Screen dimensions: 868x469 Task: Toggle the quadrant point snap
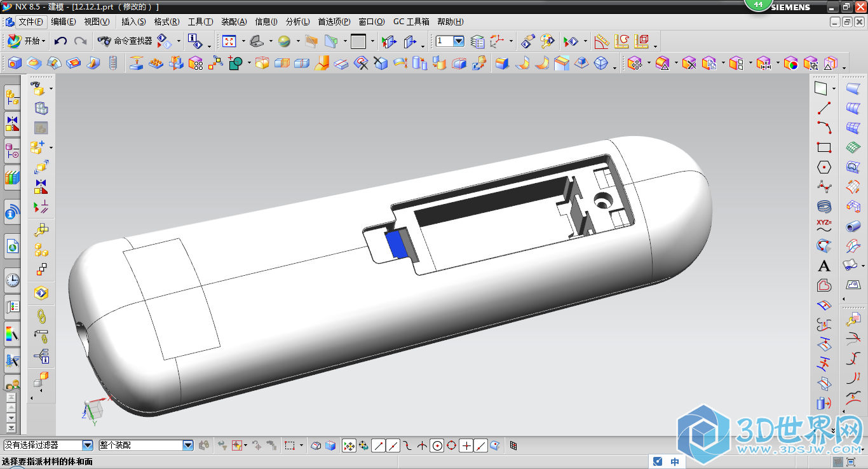(x=451, y=445)
